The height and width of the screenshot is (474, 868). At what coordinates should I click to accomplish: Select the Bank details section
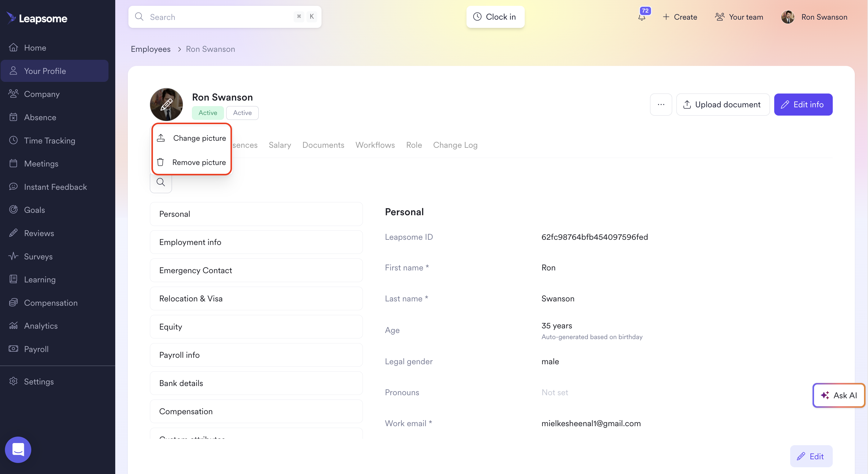pos(256,383)
